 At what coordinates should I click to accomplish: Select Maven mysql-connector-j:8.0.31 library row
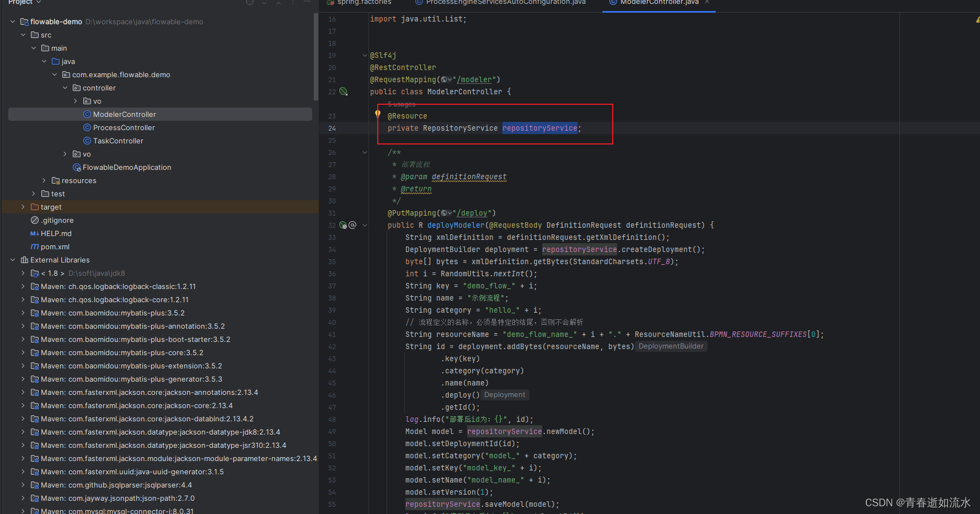[160, 511]
